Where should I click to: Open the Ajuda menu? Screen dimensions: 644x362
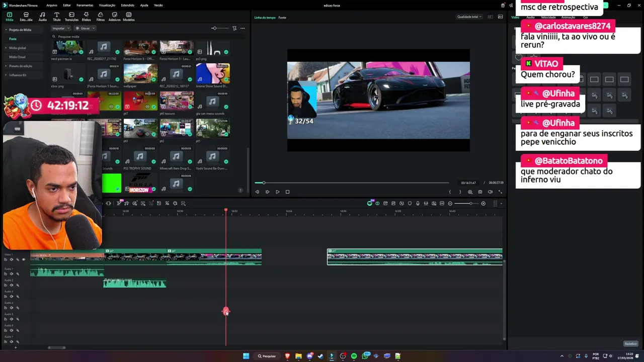[x=144, y=5]
